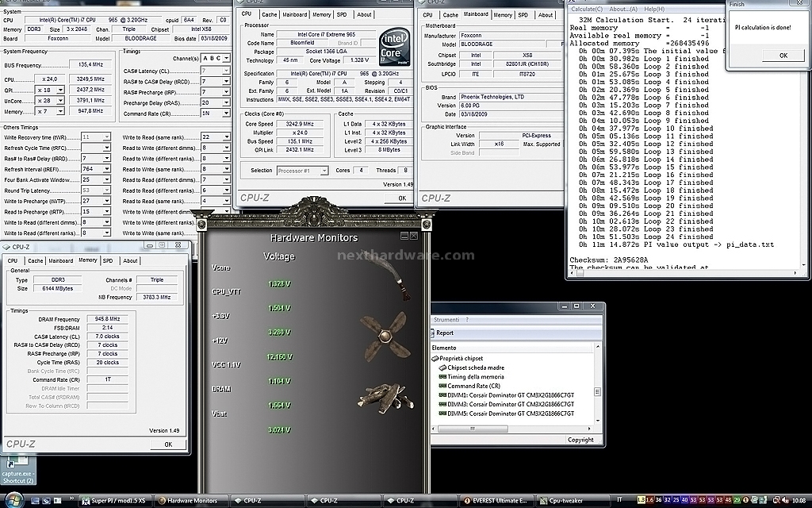
Task: Open the Strumenti menu in Everest
Action: point(446,320)
